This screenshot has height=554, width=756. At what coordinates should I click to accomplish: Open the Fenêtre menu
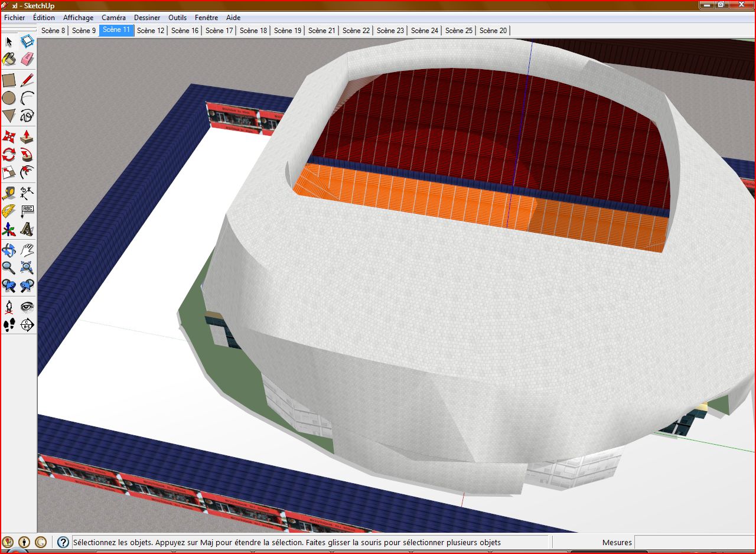[206, 18]
